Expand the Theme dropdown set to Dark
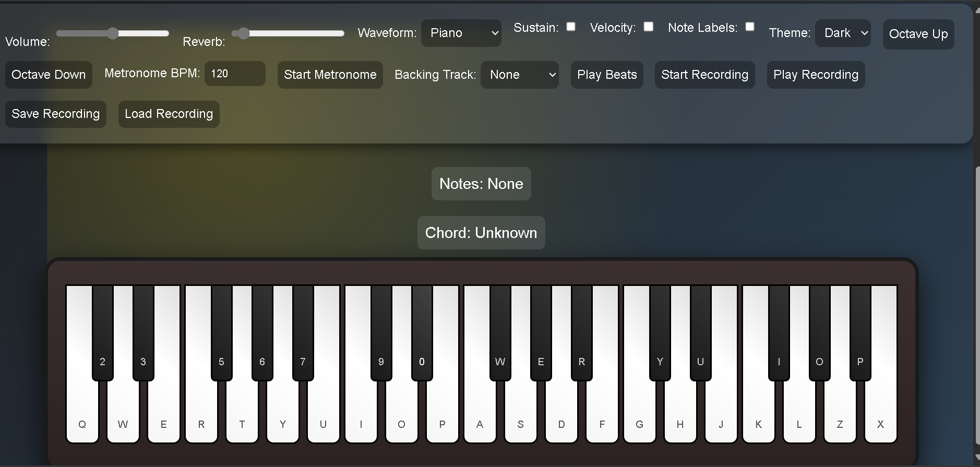Screen dimensions: 980x467 (x=842, y=33)
